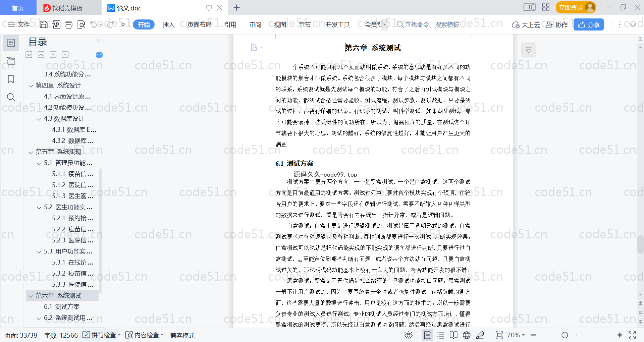Click expand-all plus icon in 目录 toolbar
This screenshot has width=644, height=342.
coord(53,55)
